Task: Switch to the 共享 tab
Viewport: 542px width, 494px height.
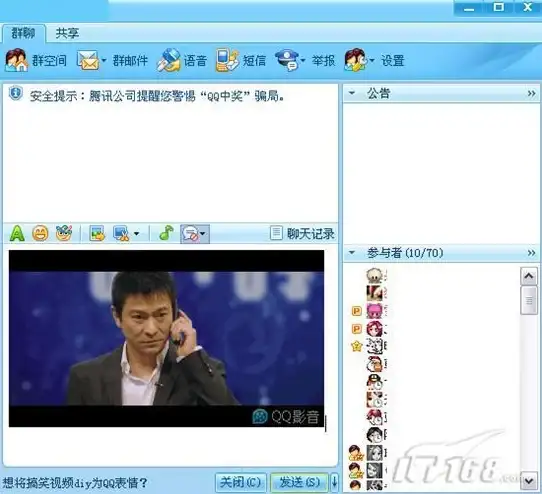Action: pos(67,33)
